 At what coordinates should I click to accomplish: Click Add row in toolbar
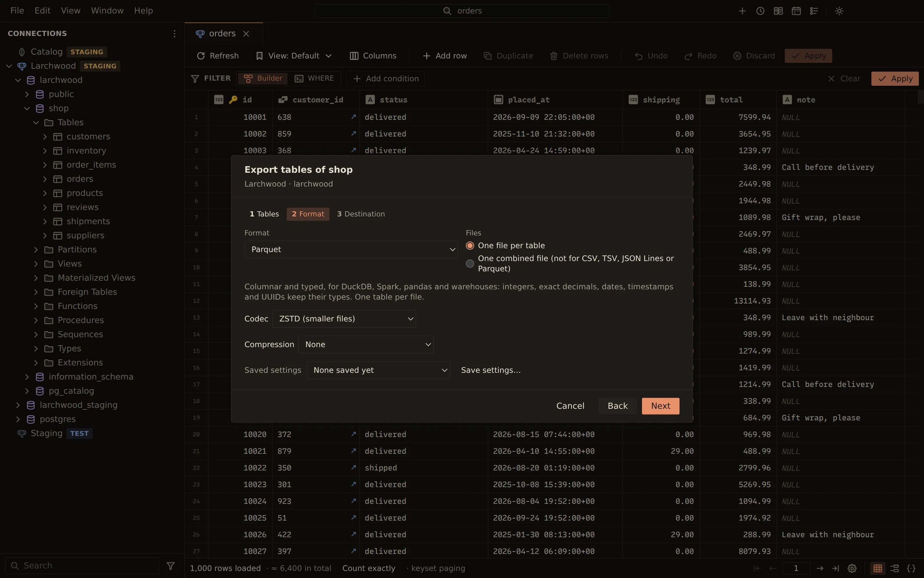[444, 56]
